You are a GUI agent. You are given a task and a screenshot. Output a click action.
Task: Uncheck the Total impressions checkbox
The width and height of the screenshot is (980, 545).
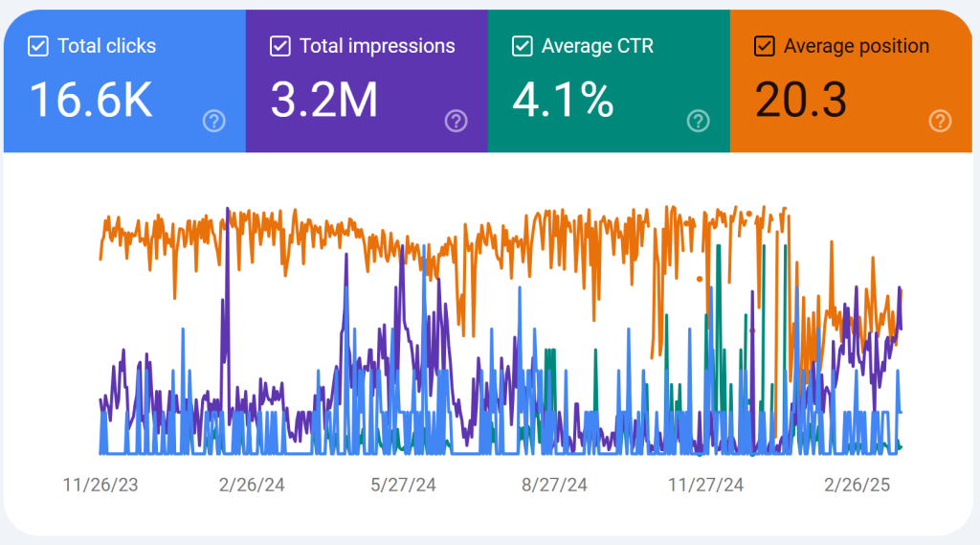[x=280, y=46]
